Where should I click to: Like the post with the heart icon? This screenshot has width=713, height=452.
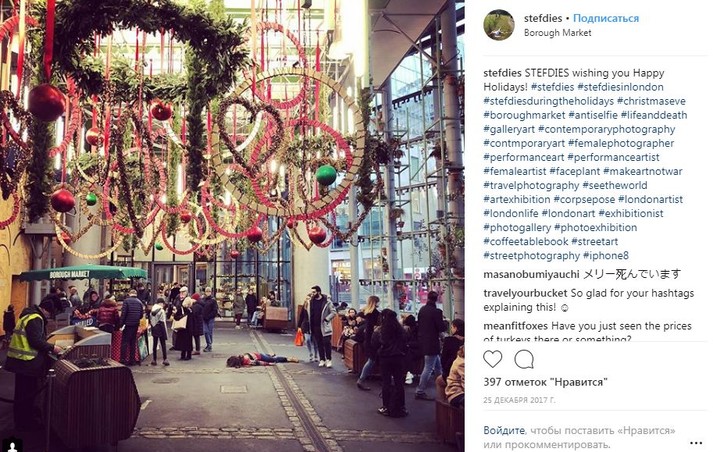[x=492, y=359]
